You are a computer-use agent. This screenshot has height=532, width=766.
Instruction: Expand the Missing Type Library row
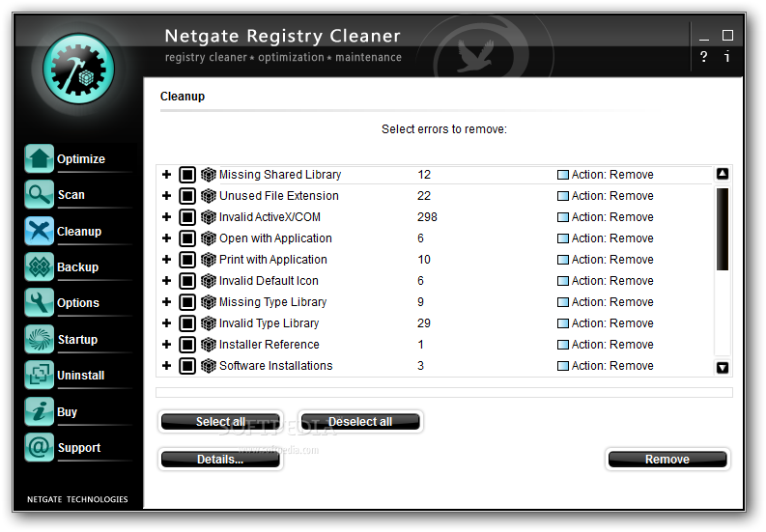[166, 302]
